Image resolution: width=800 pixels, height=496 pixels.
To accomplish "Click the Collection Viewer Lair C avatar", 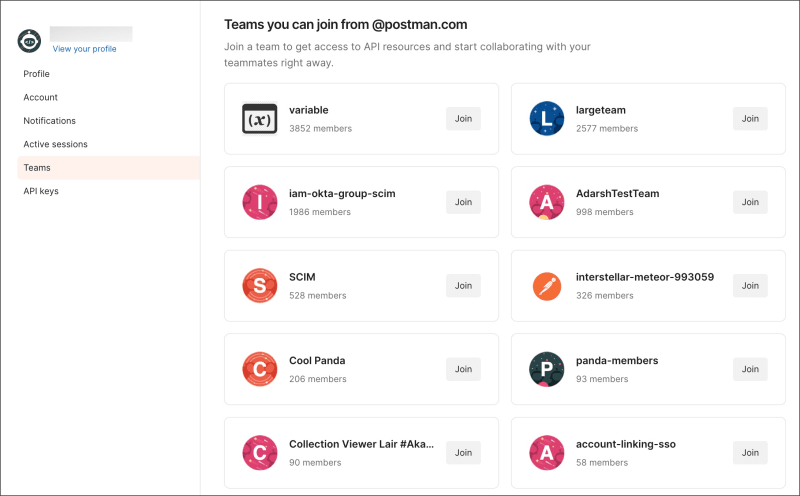I will tap(260, 453).
